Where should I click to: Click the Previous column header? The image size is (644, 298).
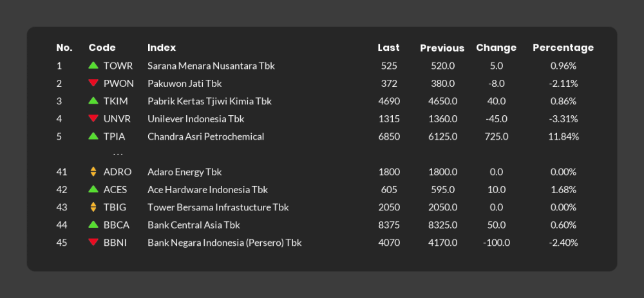pos(442,48)
